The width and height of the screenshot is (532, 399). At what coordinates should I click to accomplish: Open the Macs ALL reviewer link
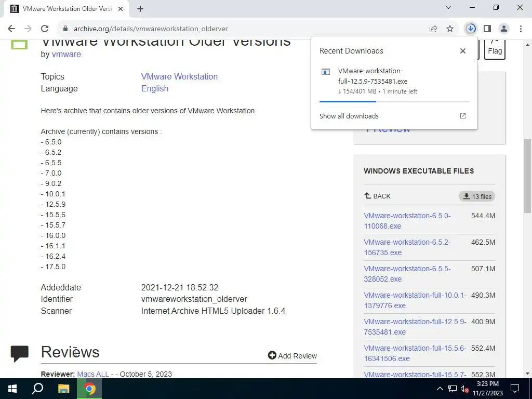pyautogui.click(x=93, y=374)
